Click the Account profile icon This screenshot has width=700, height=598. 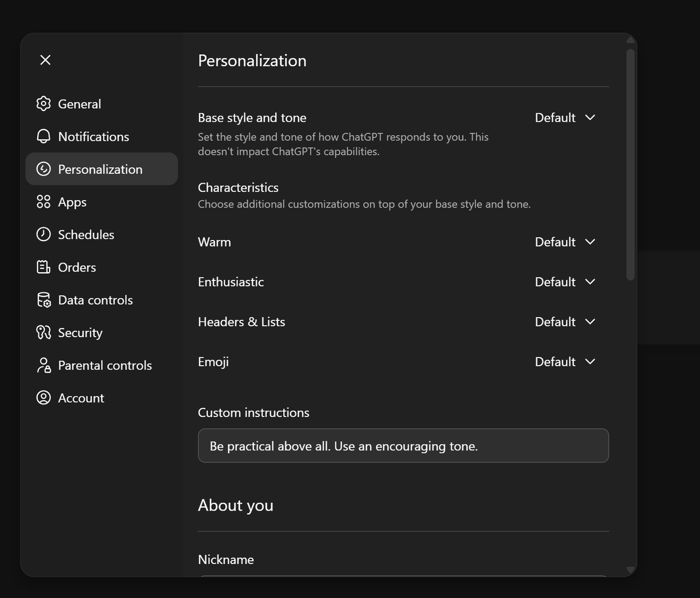point(44,398)
